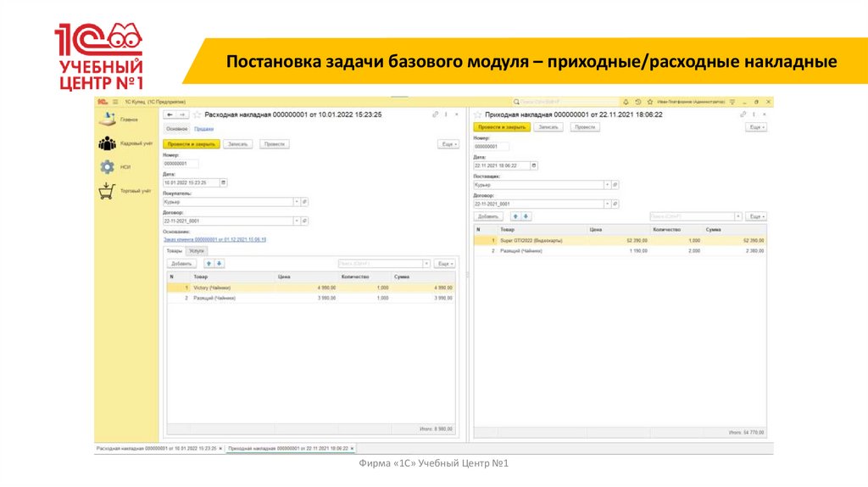Click Добавить in Расходная накладная table

(x=181, y=264)
